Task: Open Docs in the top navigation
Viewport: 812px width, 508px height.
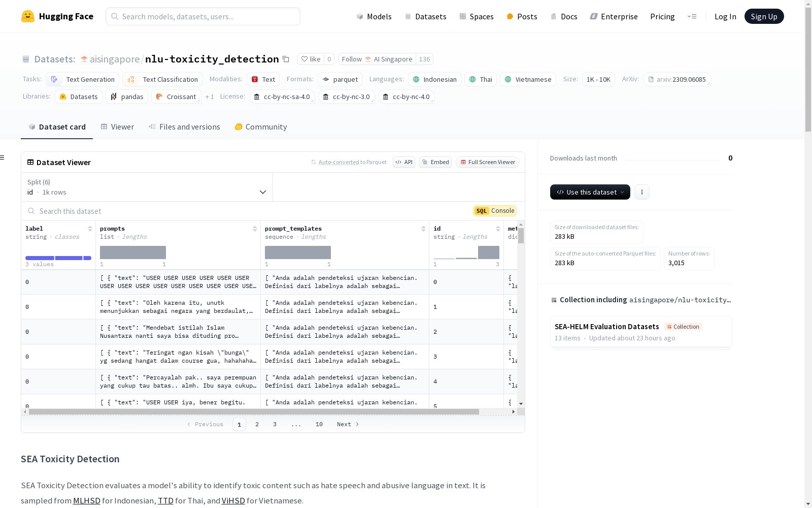Action: coord(564,16)
